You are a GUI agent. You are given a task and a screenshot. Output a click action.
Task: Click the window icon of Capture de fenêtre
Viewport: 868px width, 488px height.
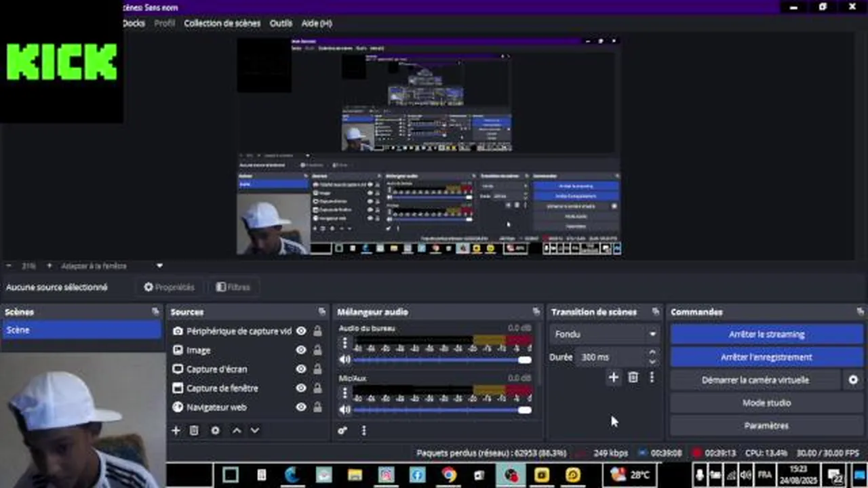[x=178, y=388]
